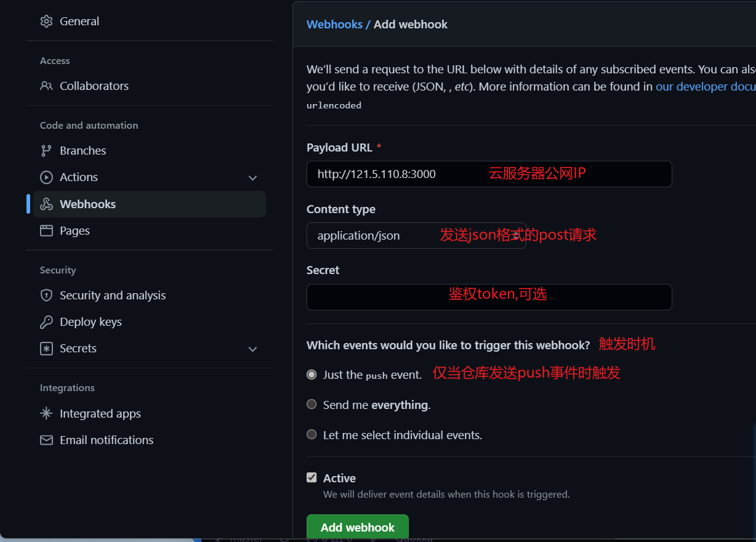The height and width of the screenshot is (542, 756).
Task: Click the Pages browser icon
Action: [46, 231]
